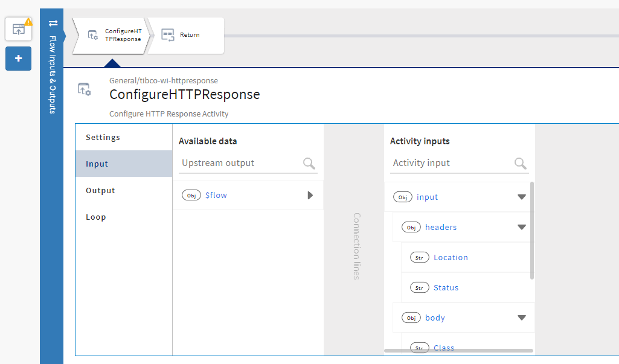
Task: Select the Loop tab
Action: click(96, 217)
